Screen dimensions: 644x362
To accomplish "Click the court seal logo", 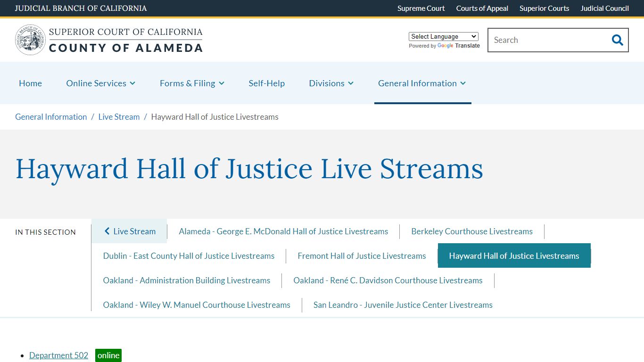I will pos(31,40).
